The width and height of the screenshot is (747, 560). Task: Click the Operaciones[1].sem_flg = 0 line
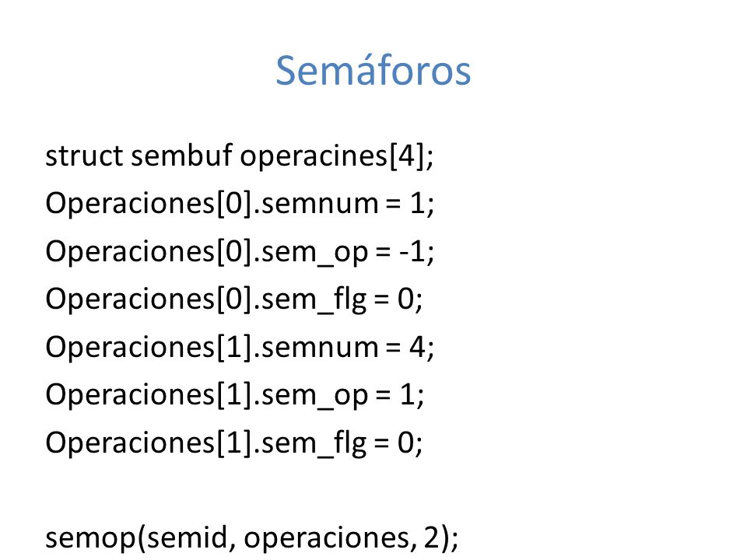click(x=234, y=443)
